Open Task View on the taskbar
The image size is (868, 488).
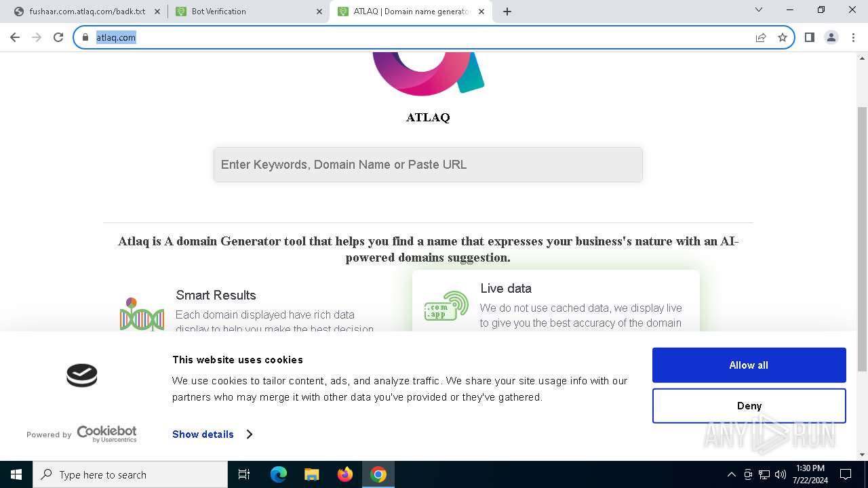click(x=244, y=474)
